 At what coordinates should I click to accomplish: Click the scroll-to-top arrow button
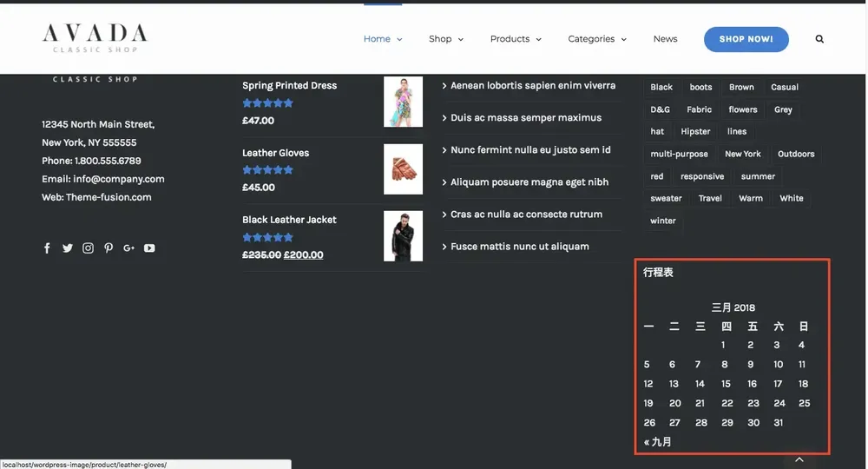(799, 459)
